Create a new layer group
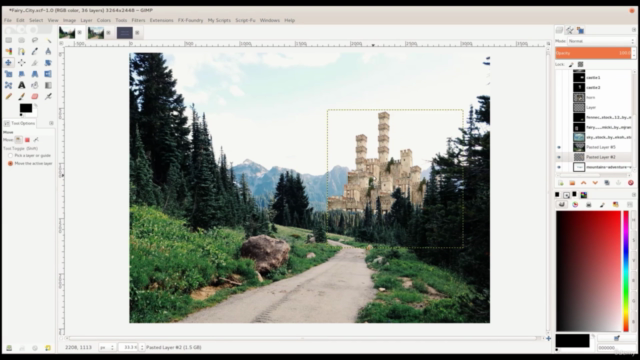 point(572,183)
